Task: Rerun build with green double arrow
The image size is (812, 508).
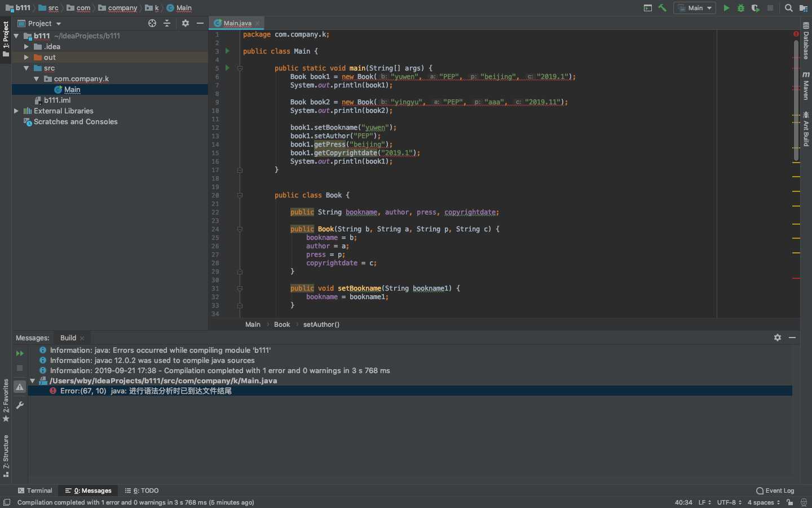Action: tap(20, 353)
